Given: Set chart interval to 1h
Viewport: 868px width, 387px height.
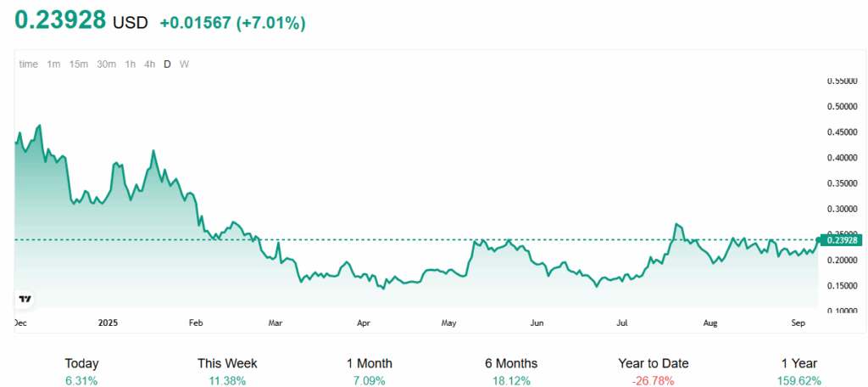Looking at the screenshot, I should [131, 64].
